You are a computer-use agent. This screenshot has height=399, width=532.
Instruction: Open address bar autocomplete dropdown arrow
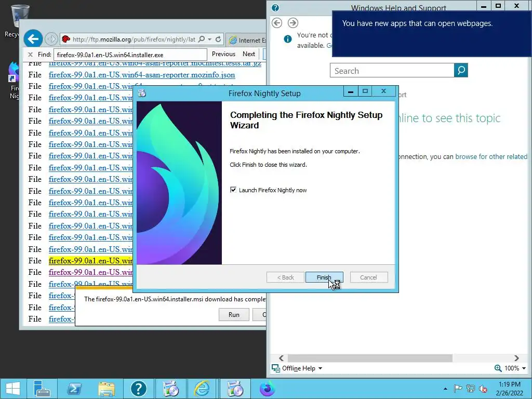[210, 39]
